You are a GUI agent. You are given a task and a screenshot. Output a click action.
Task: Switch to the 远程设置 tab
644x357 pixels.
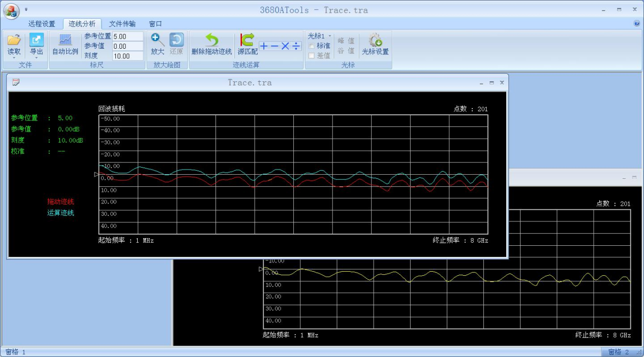point(42,24)
